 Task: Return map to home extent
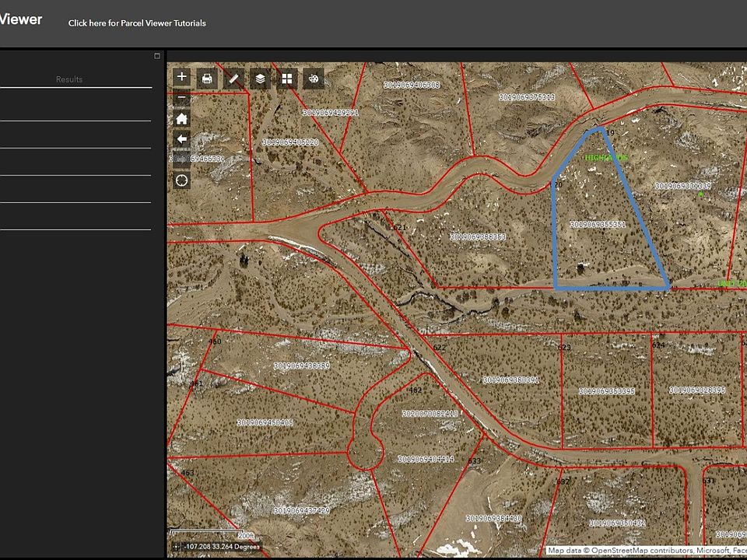tap(181, 118)
